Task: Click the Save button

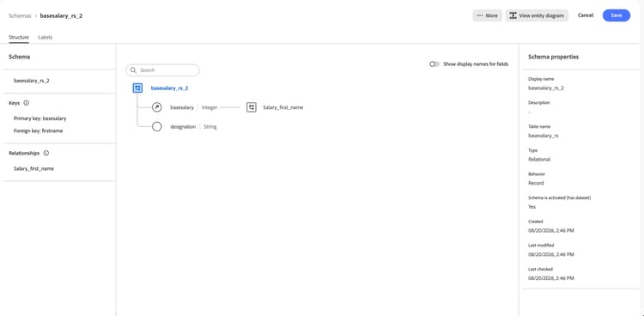Action: tap(616, 15)
